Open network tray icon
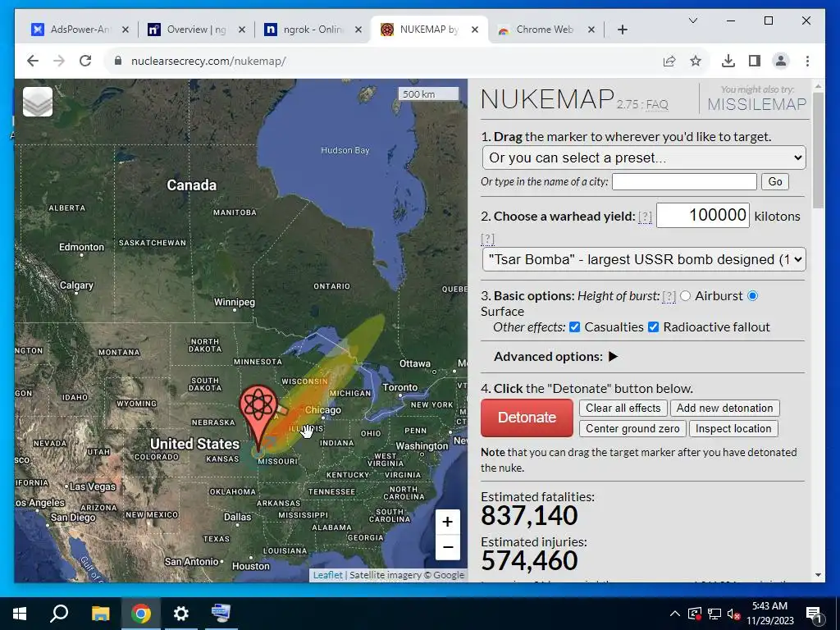 pos(714,614)
